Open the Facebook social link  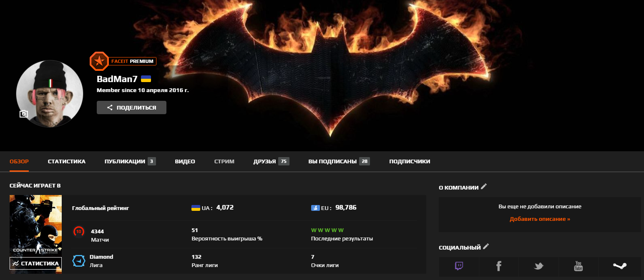(x=499, y=267)
